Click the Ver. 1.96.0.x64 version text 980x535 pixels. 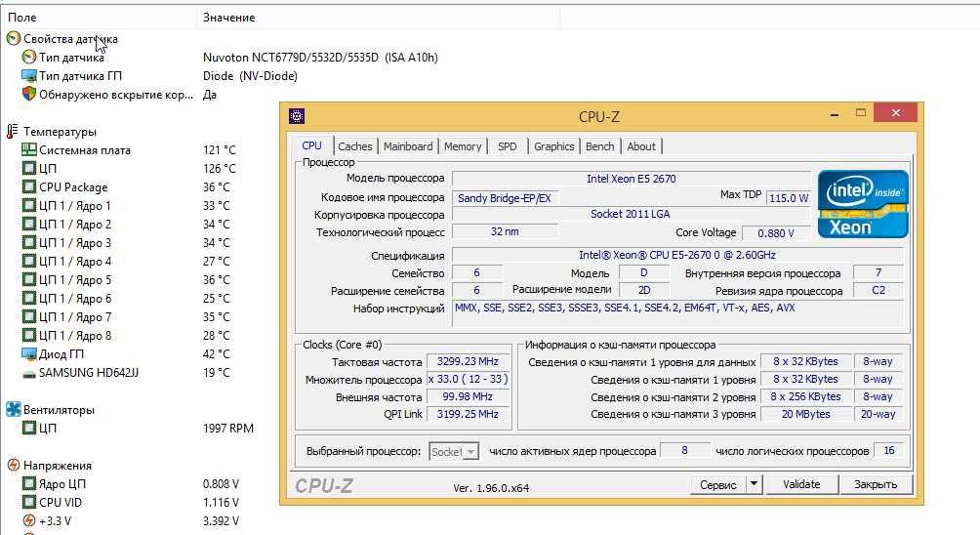coord(491,488)
